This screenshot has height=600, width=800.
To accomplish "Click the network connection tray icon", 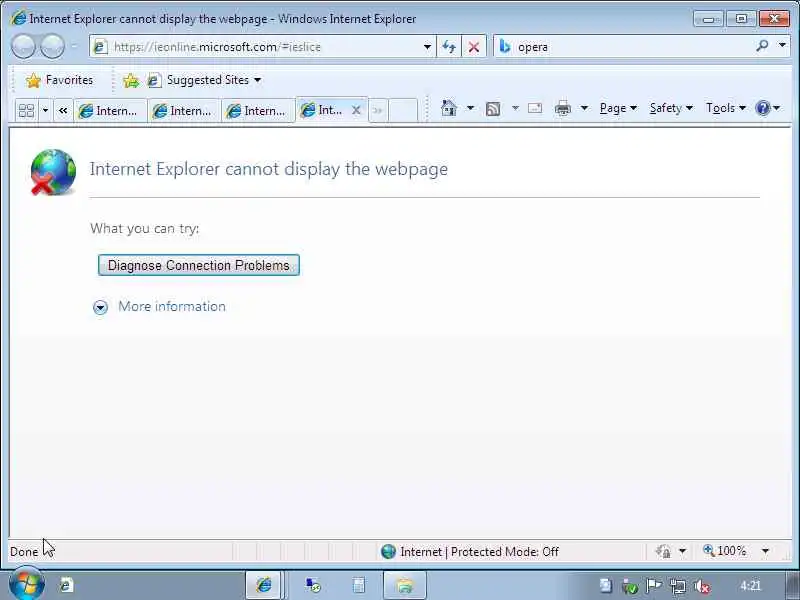I will (x=678, y=586).
